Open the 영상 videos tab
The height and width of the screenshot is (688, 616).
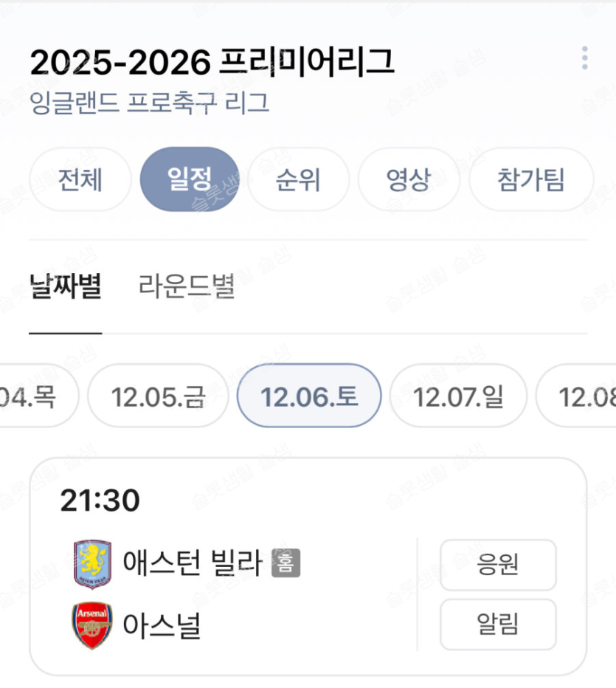click(408, 180)
